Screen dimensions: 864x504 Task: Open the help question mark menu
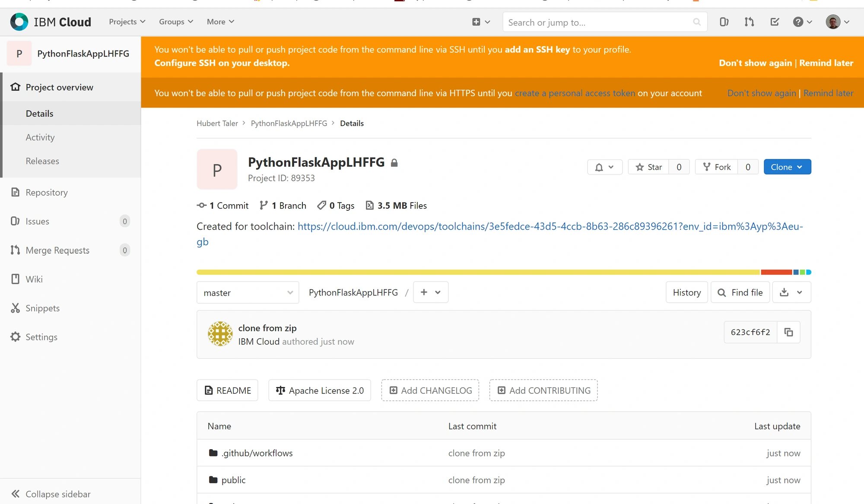(x=802, y=22)
